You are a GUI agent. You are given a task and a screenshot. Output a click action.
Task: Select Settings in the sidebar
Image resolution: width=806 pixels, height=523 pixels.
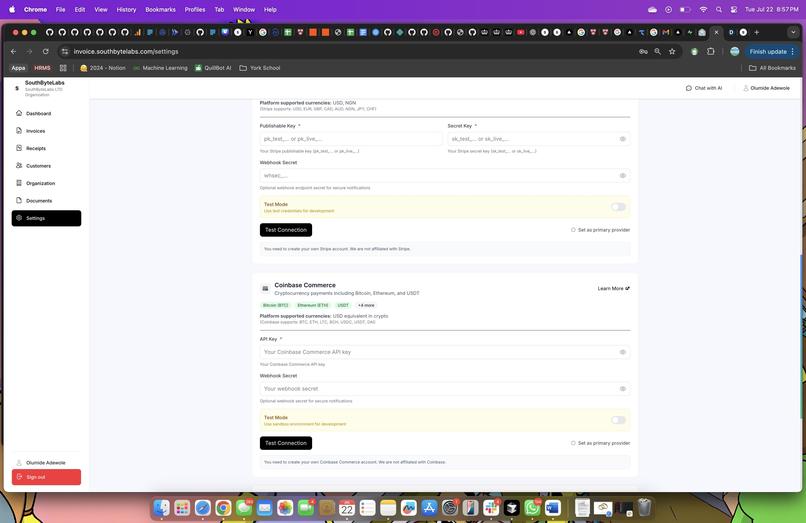pyautogui.click(x=46, y=218)
